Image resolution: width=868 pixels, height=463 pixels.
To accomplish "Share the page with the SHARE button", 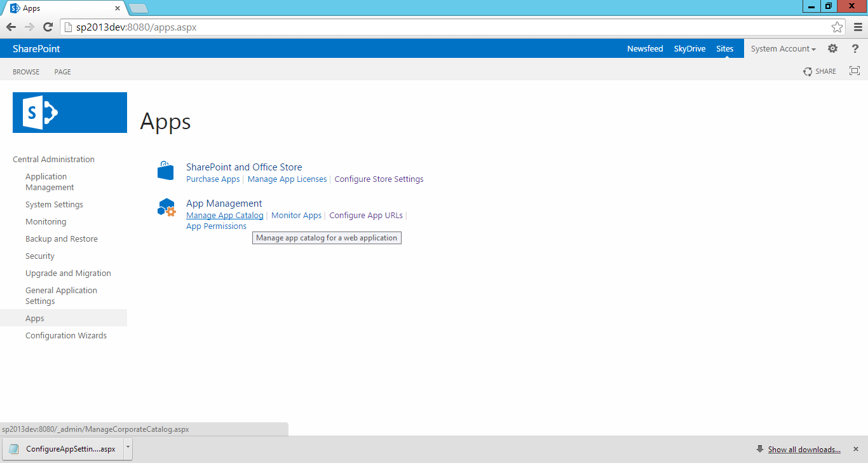I will point(820,71).
